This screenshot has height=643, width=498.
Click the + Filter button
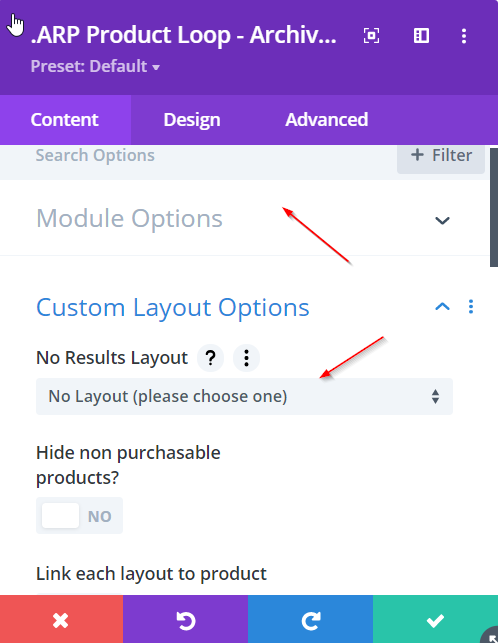(x=441, y=156)
